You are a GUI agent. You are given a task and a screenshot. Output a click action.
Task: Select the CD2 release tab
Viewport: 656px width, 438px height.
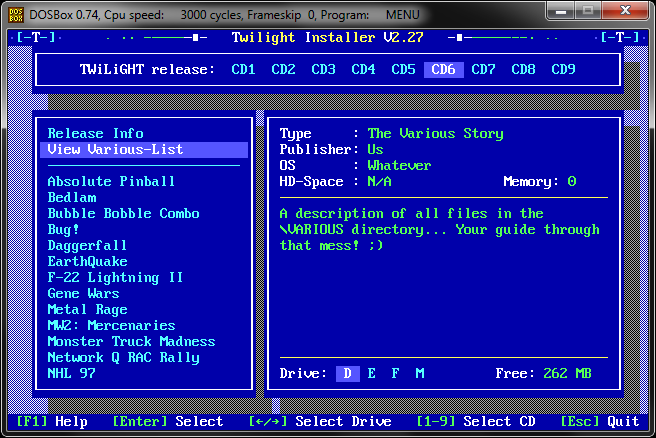[x=283, y=69]
